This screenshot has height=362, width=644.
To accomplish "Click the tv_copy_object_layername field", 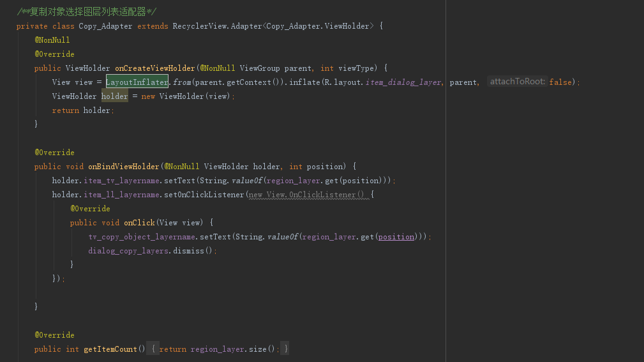I will pos(142,237).
